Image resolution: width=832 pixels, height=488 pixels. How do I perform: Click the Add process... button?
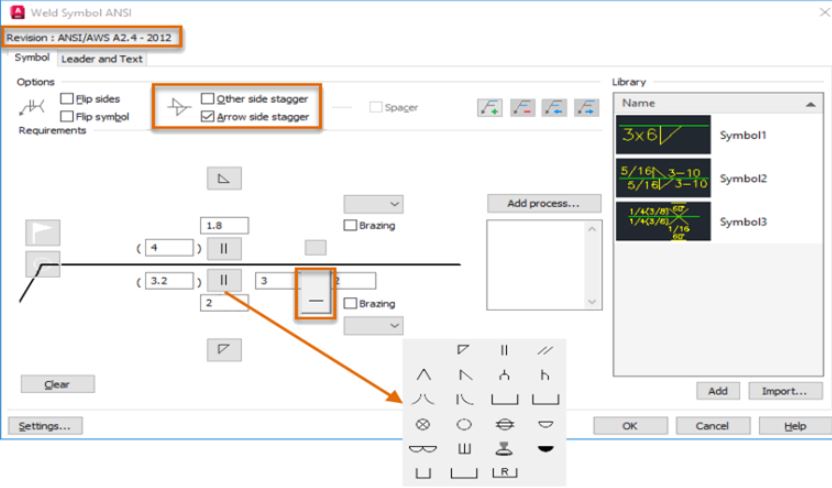(x=544, y=204)
